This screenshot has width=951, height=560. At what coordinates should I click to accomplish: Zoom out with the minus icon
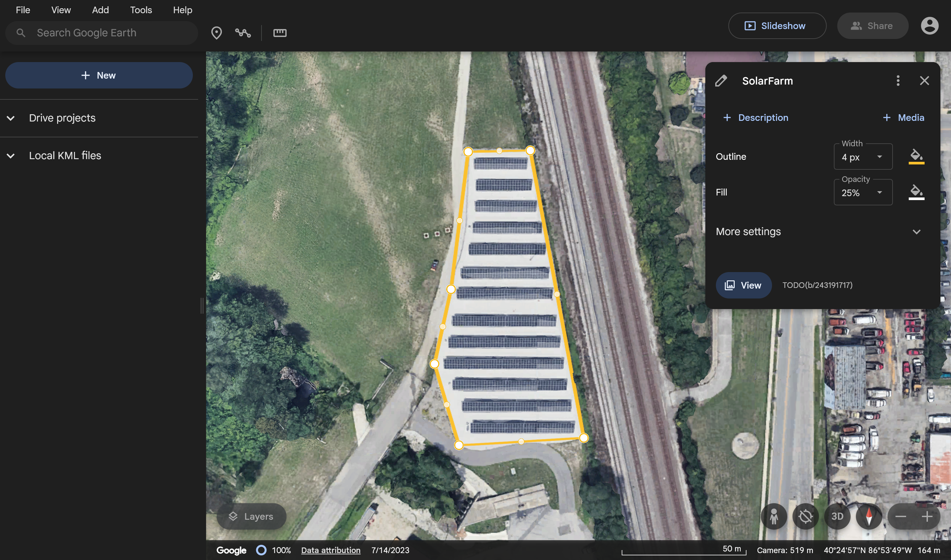point(901,516)
